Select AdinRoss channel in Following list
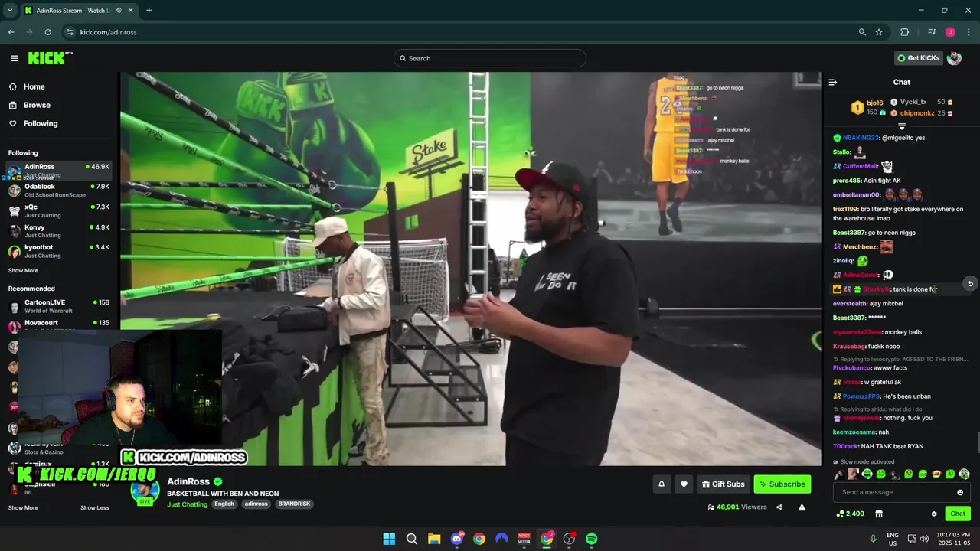Screen dimensions: 980x551 click(x=59, y=170)
